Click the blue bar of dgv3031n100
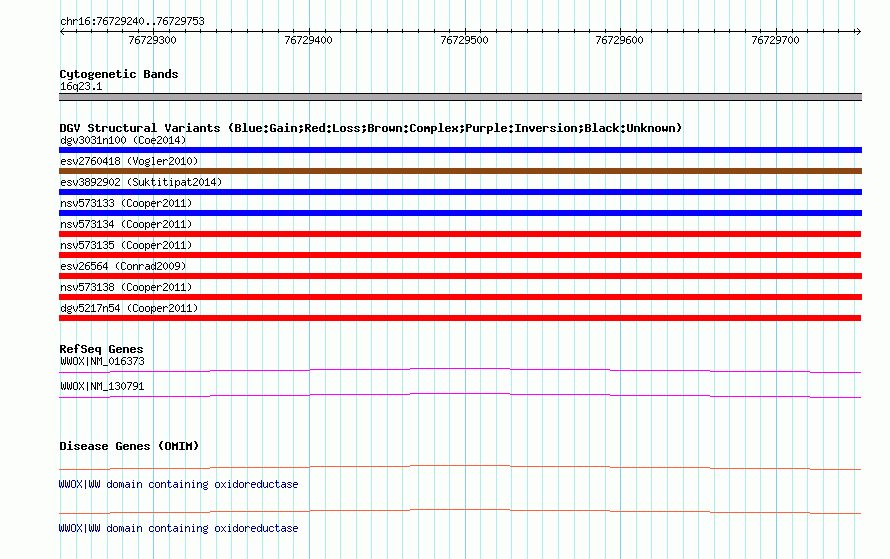The width and height of the screenshot is (890, 559). click(460, 150)
